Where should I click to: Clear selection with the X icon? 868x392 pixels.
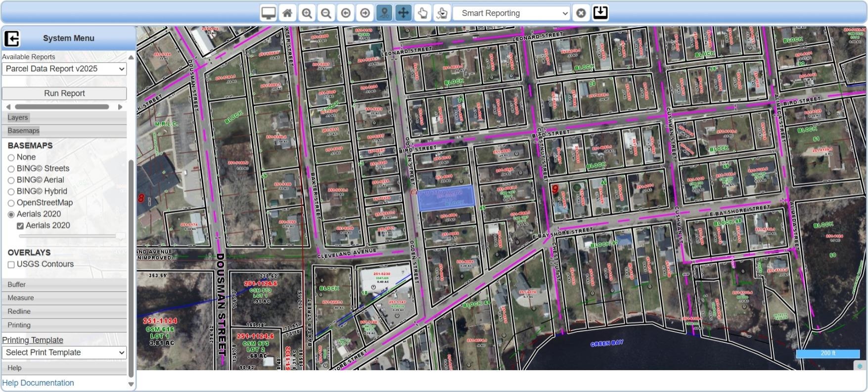pos(581,13)
